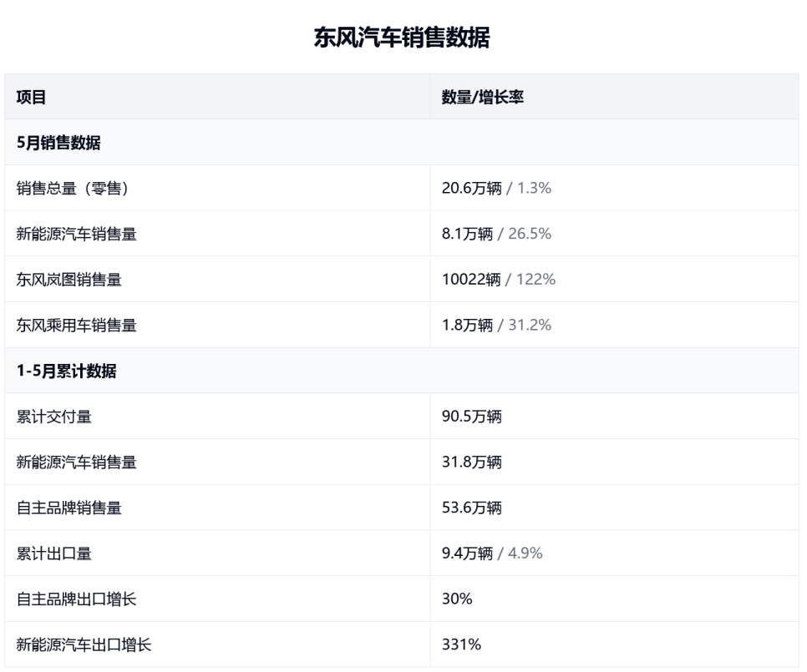Click the 90.5万辆 value cell
807x672 pixels.
[x=471, y=417]
